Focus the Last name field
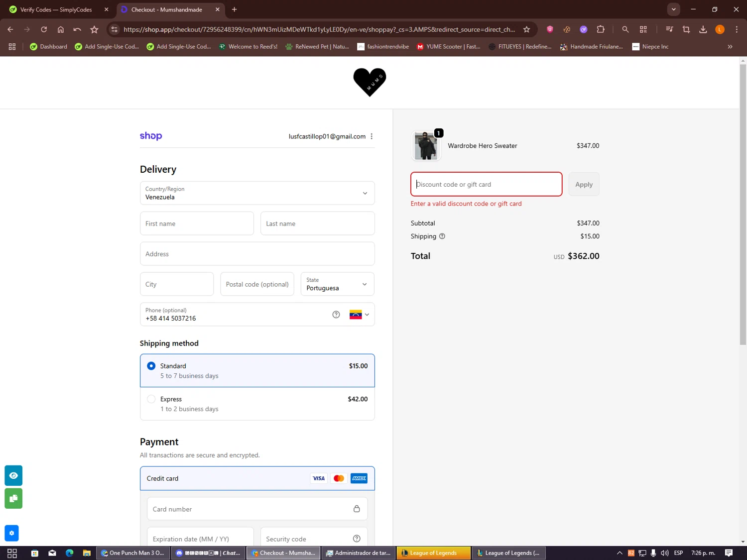Screen dimensions: 747x560 [317, 224]
